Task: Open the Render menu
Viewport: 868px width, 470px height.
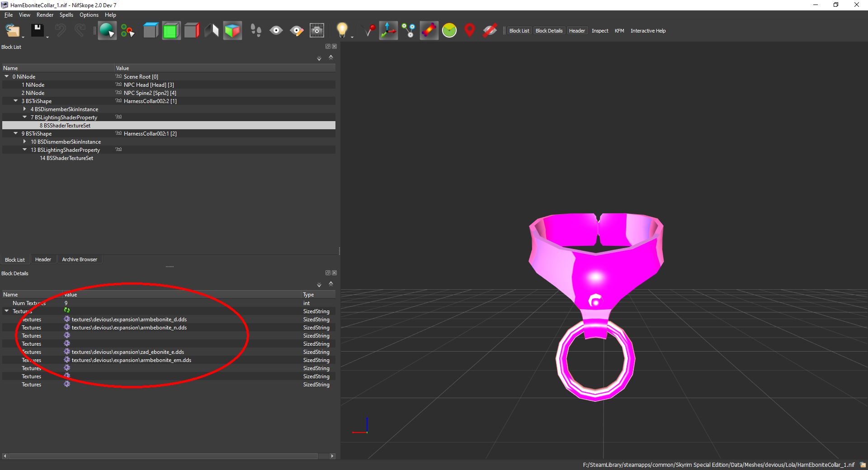Action: 45,15
